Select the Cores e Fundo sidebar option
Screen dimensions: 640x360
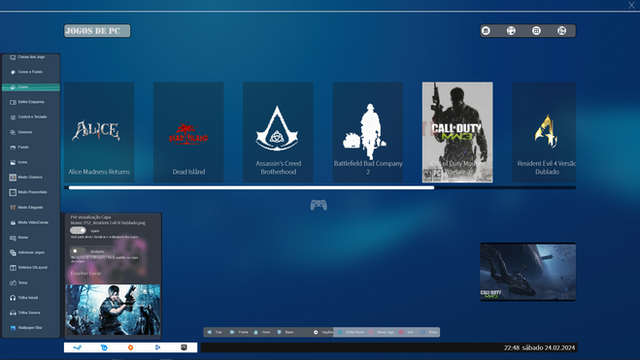31,72
